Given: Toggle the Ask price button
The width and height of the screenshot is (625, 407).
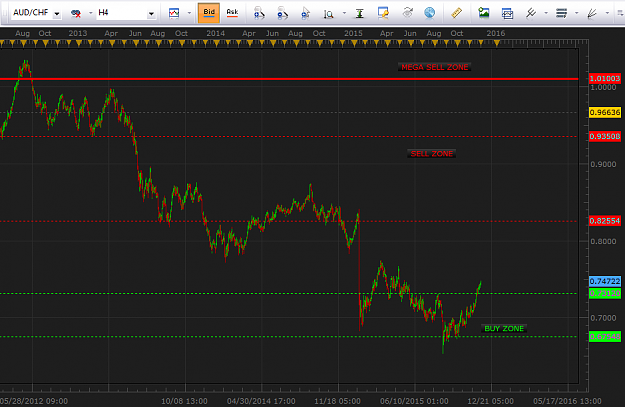Looking at the screenshot, I should [232, 13].
